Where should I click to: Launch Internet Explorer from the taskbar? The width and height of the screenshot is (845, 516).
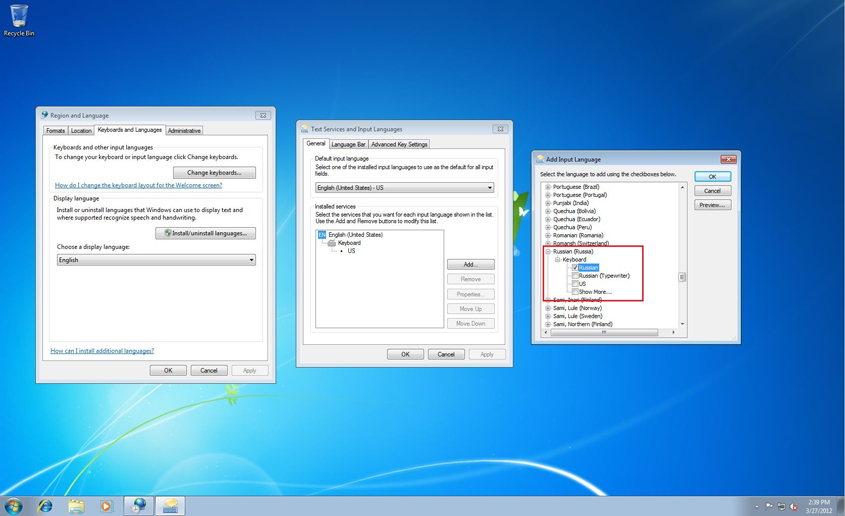point(45,506)
